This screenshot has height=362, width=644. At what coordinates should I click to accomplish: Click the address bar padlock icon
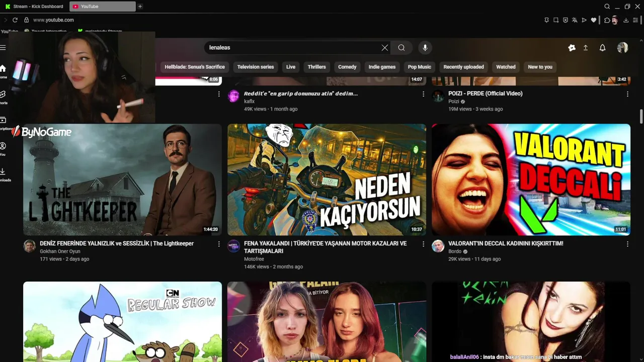(26, 20)
